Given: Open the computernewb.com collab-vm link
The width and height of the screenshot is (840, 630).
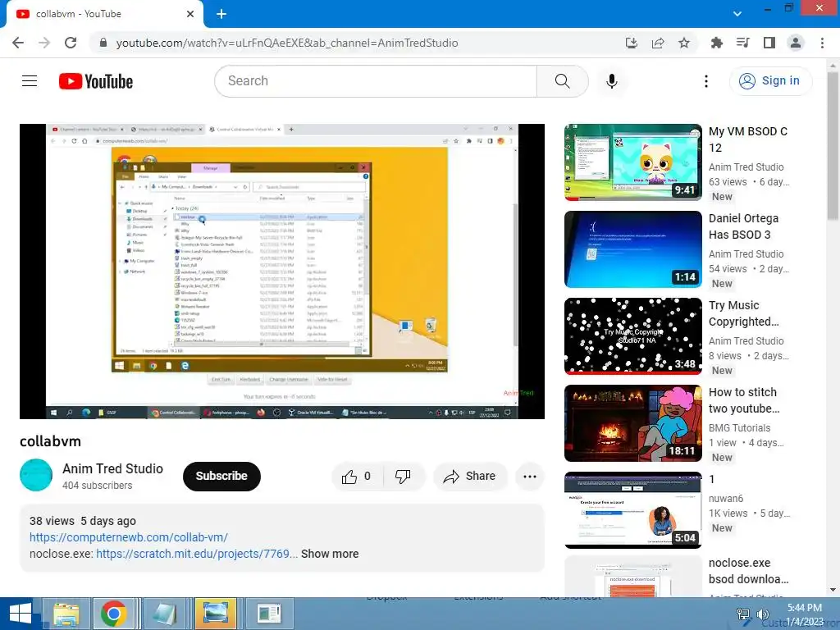Looking at the screenshot, I should click(x=129, y=537).
